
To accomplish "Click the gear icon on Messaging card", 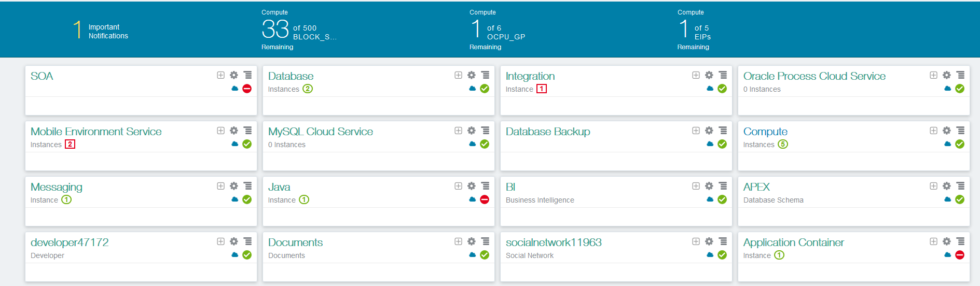I will click(x=234, y=186).
